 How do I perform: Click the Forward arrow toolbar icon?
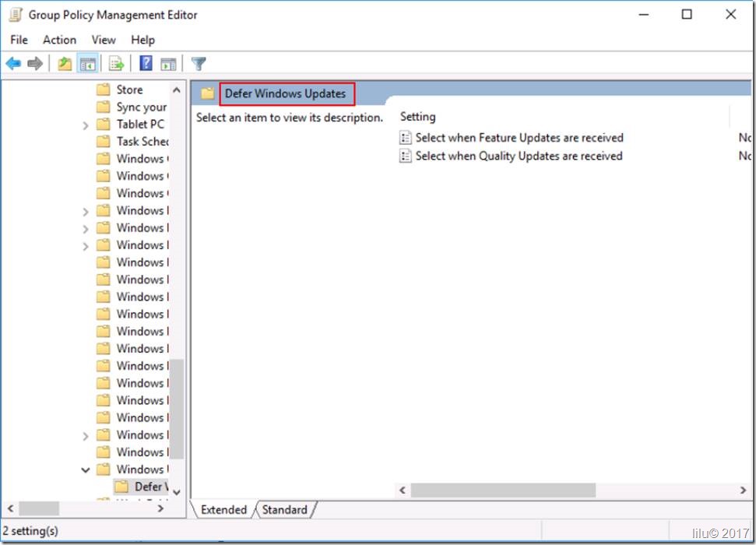[35, 63]
